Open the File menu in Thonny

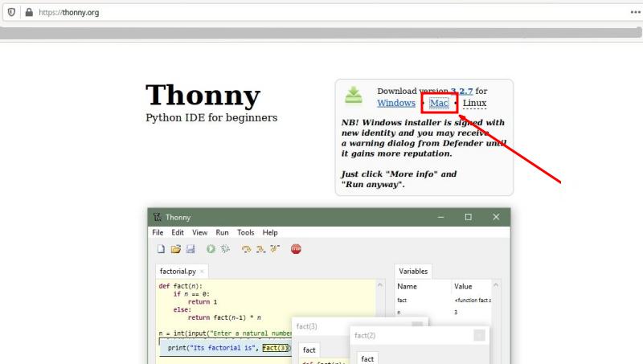(158, 232)
